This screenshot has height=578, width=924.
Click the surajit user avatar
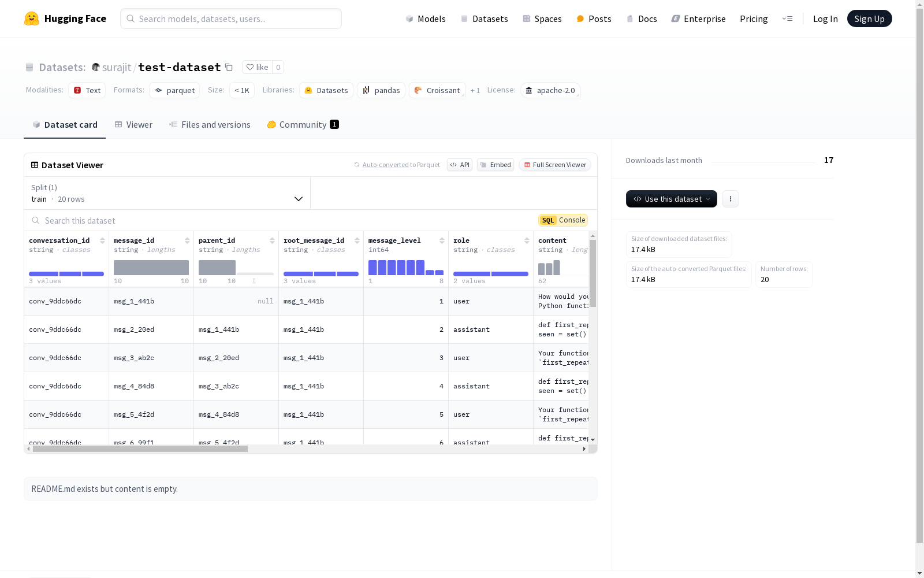pos(96,67)
